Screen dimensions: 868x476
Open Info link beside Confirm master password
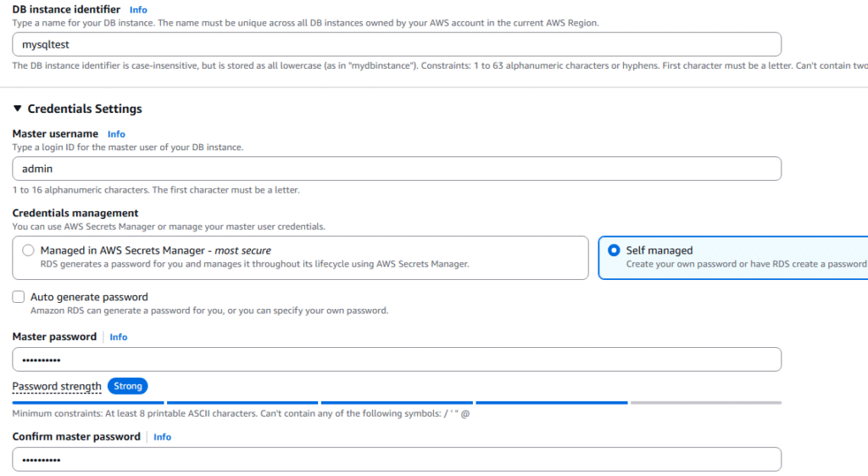tap(162, 437)
